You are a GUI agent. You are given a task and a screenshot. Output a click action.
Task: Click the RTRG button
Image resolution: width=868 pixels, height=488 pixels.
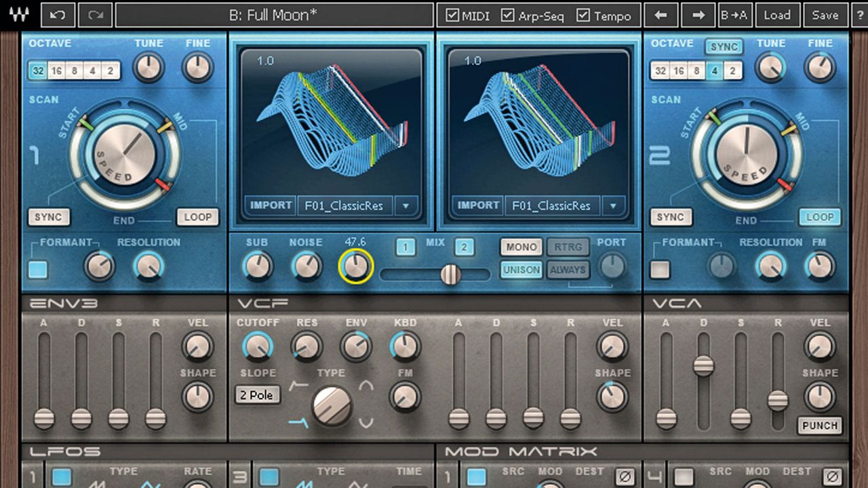pyautogui.click(x=568, y=247)
